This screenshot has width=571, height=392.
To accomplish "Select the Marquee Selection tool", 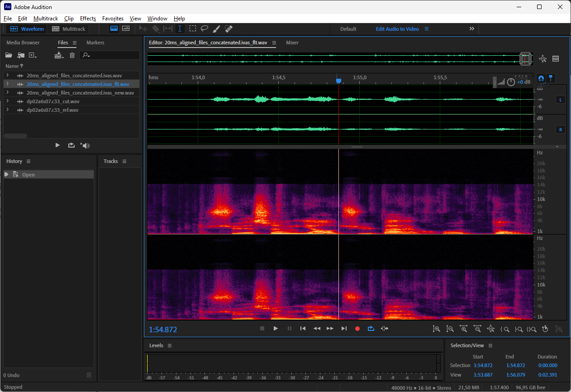I will click(192, 29).
